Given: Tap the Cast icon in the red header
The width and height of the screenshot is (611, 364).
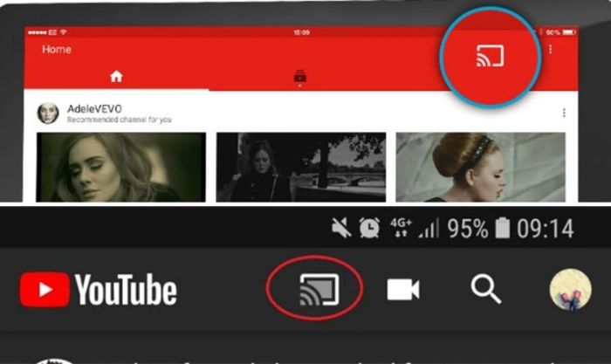Looking at the screenshot, I should point(491,55).
